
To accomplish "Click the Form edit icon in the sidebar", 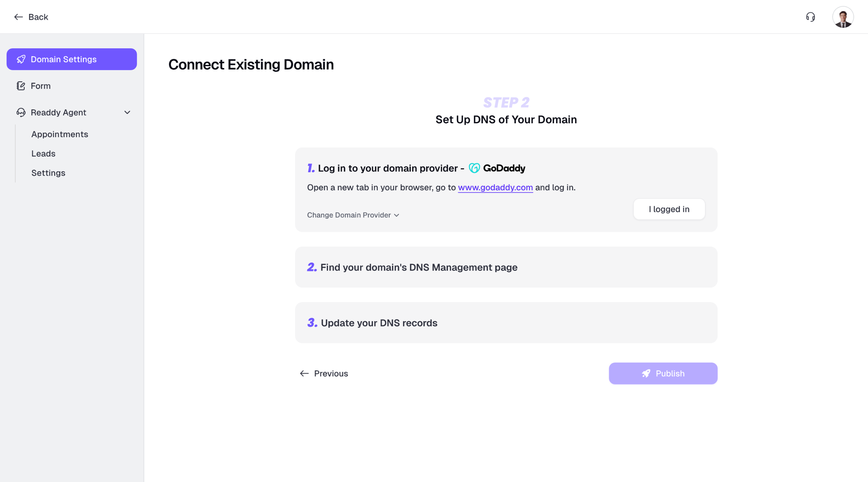I will pyautogui.click(x=21, y=86).
